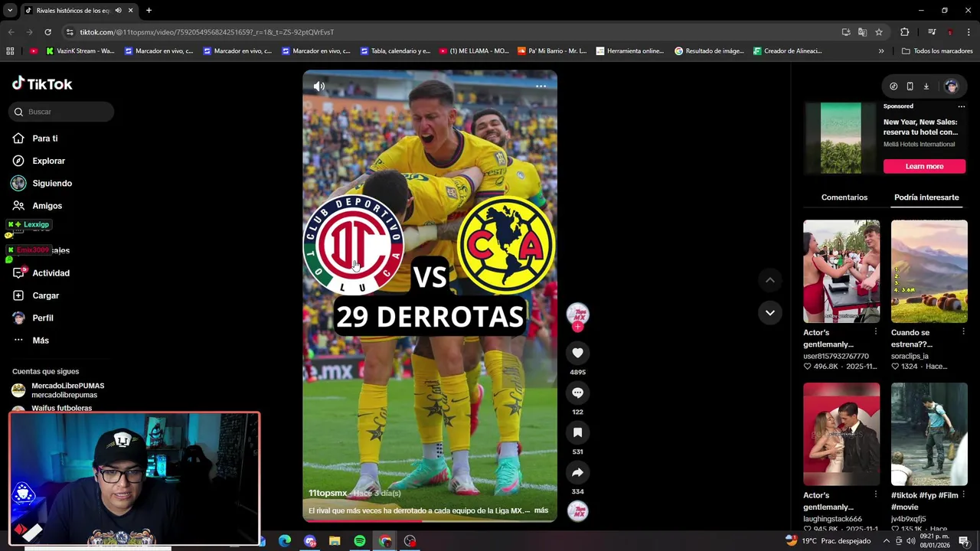Open the spinning sound disc for the video

click(x=577, y=511)
